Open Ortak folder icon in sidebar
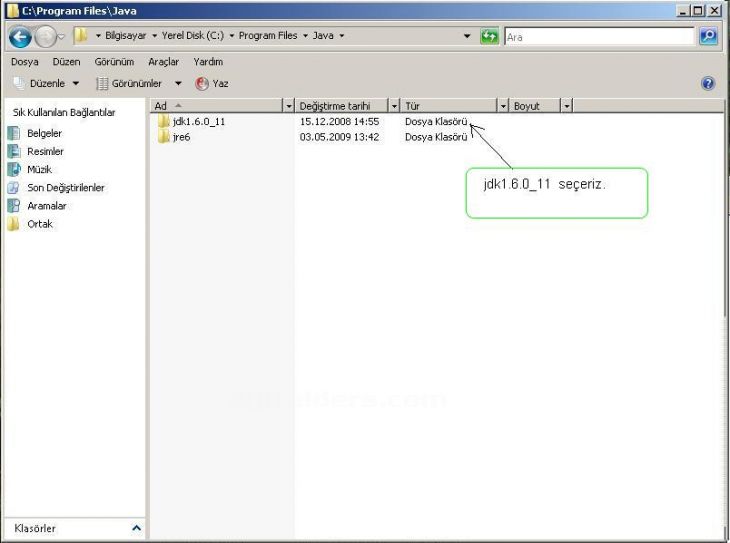 [x=14, y=224]
